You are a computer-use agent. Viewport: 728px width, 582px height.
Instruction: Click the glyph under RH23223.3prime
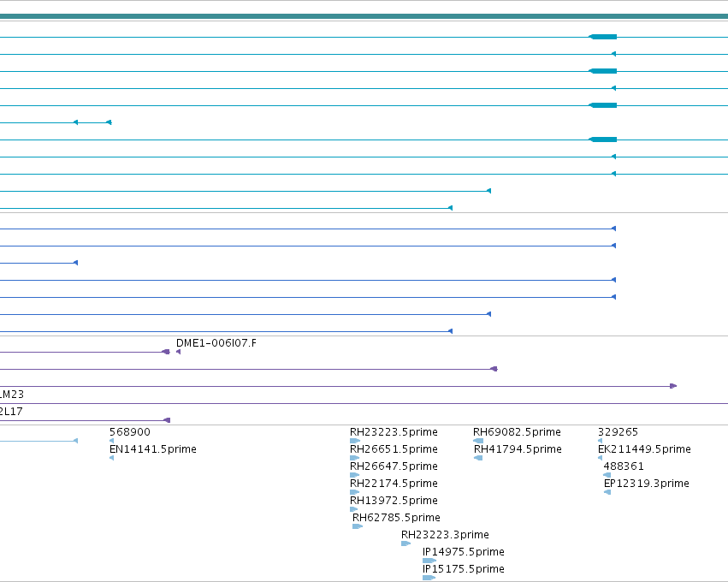pos(406,543)
